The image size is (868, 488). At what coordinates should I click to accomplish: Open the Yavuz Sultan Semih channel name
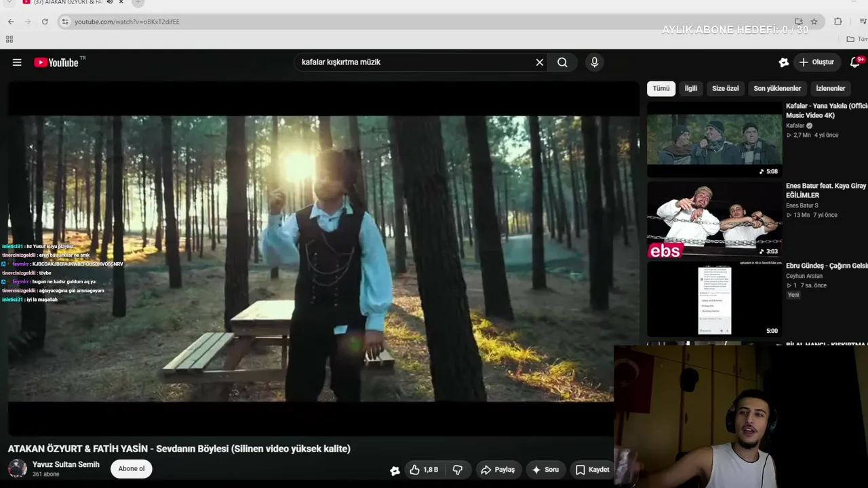pyautogui.click(x=66, y=464)
